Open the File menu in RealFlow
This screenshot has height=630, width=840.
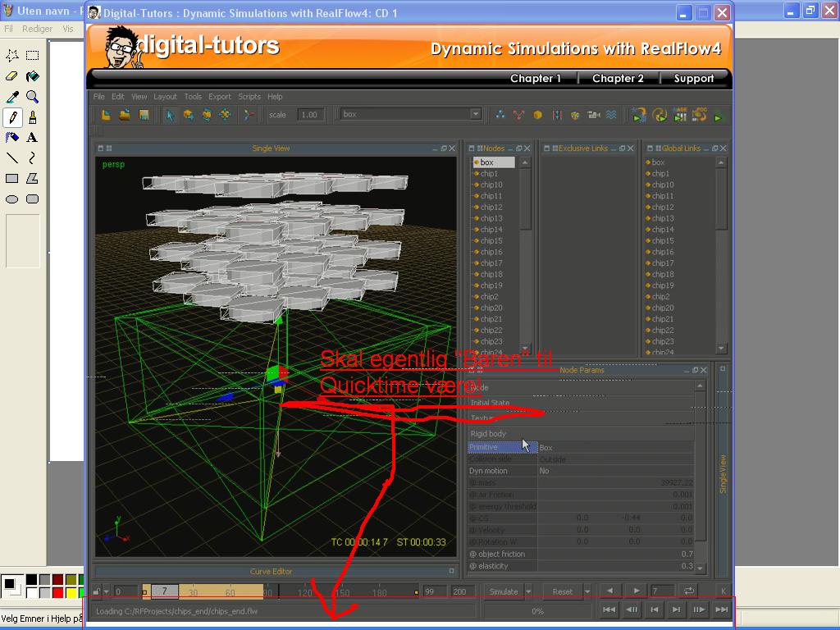[x=98, y=97]
